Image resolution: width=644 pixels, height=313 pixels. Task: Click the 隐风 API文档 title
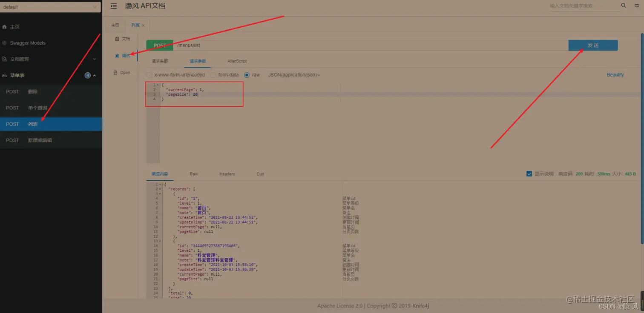click(145, 6)
